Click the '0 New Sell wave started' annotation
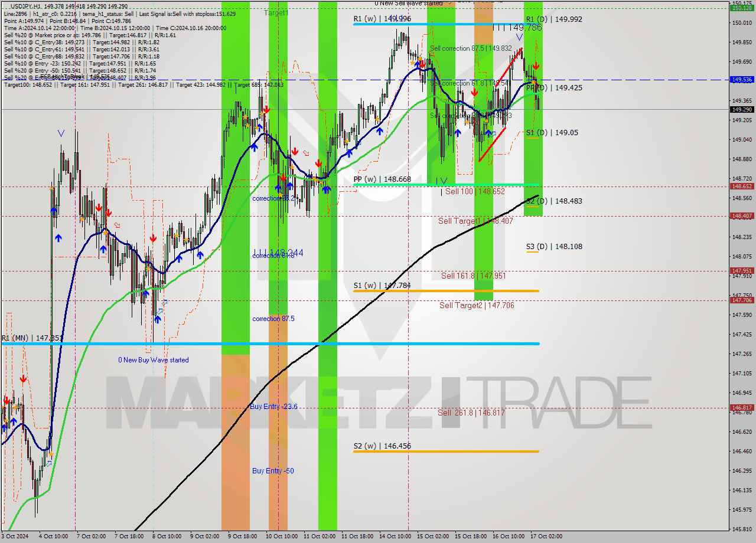 click(409, 3)
